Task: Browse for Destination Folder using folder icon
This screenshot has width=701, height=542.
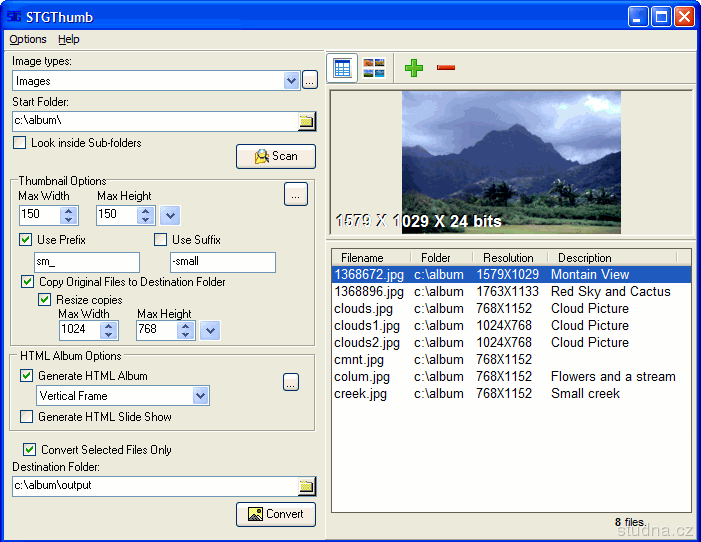Action: pyautogui.click(x=307, y=487)
